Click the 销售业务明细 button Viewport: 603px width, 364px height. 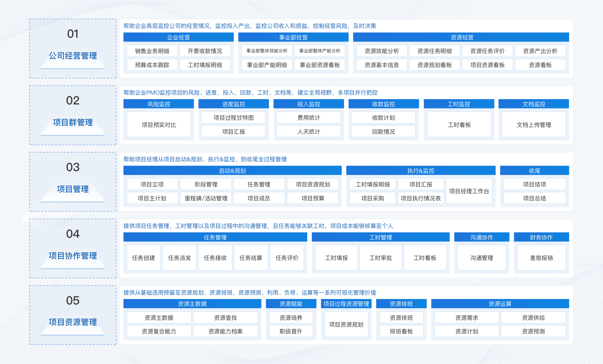[x=152, y=51]
